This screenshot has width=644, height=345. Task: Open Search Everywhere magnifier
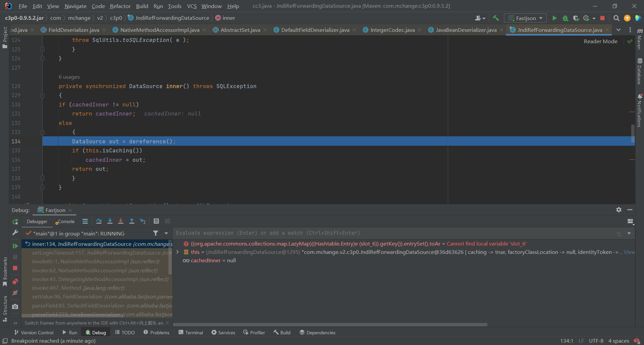tap(616, 18)
